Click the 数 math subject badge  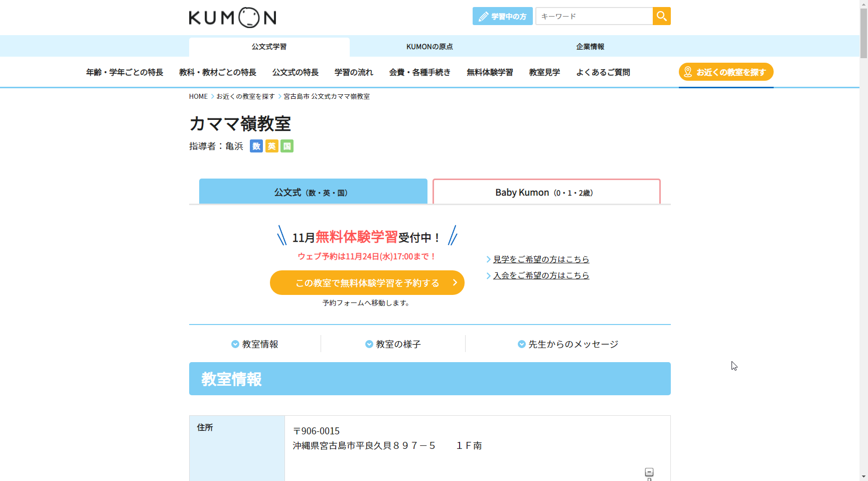[256, 146]
